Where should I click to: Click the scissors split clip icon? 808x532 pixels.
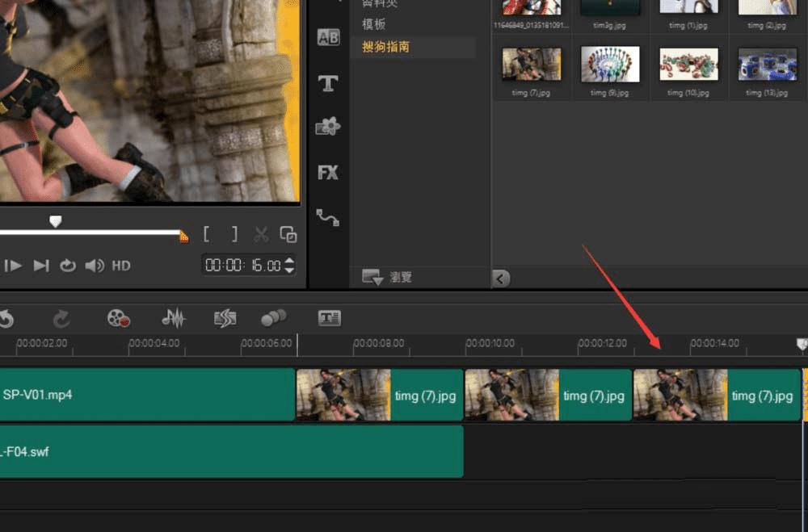(x=261, y=234)
